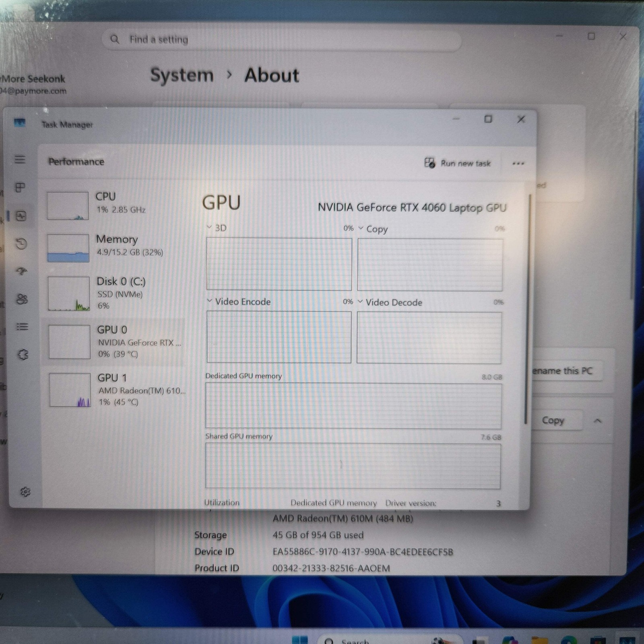Viewport: 644px width, 644px height.
Task: Click the Driver version label
Action: pyautogui.click(x=411, y=503)
